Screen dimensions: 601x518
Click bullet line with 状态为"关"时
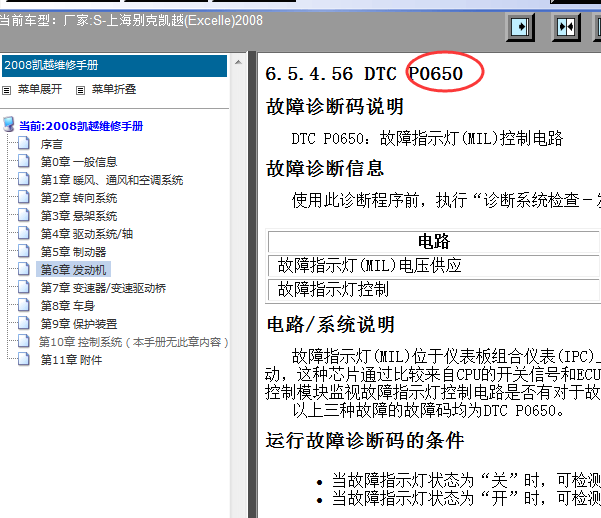click(466, 480)
